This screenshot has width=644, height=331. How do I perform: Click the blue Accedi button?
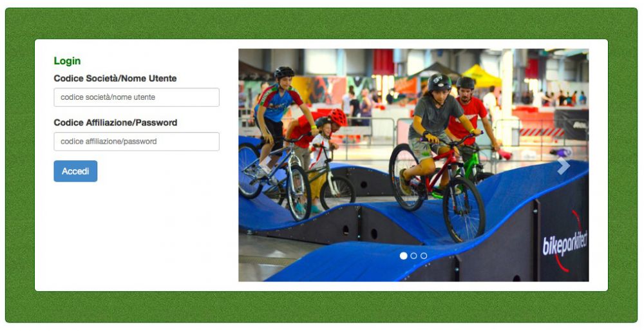[x=75, y=171]
